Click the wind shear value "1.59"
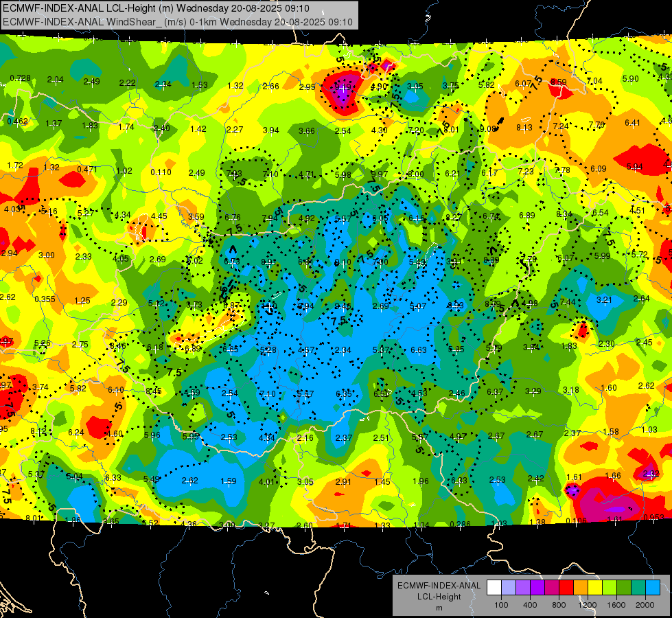The height and width of the screenshot is (618, 672). 229,481
